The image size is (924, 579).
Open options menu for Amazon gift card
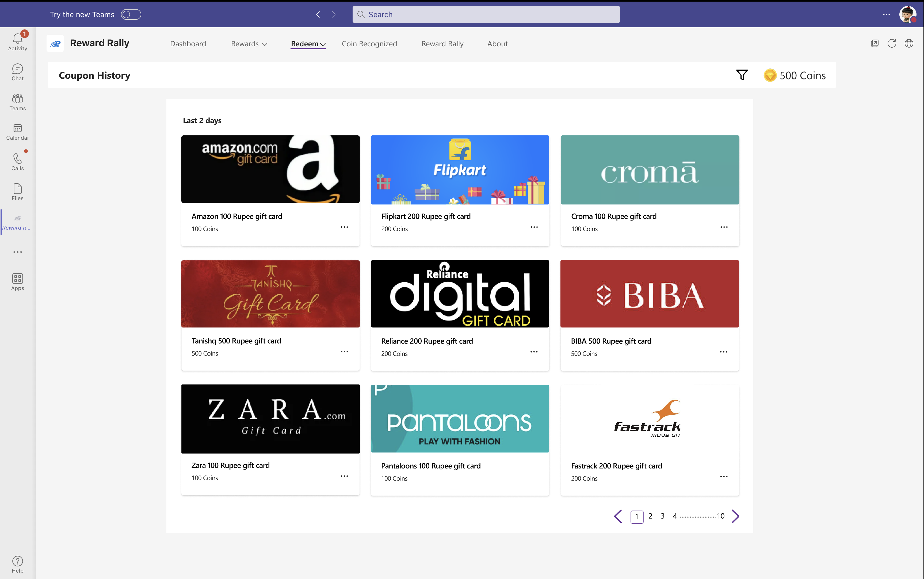pyautogui.click(x=344, y=227)
